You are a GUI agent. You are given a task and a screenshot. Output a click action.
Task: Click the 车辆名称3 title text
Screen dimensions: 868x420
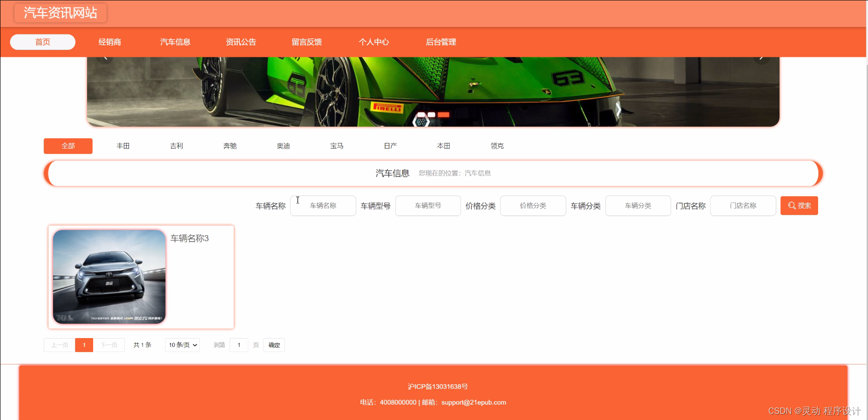(x=190, y=238)
